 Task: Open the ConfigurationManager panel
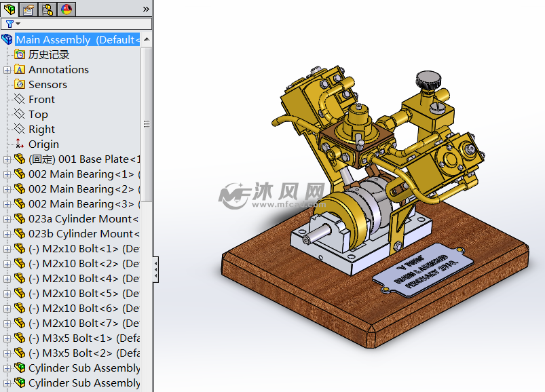point(47,9)
